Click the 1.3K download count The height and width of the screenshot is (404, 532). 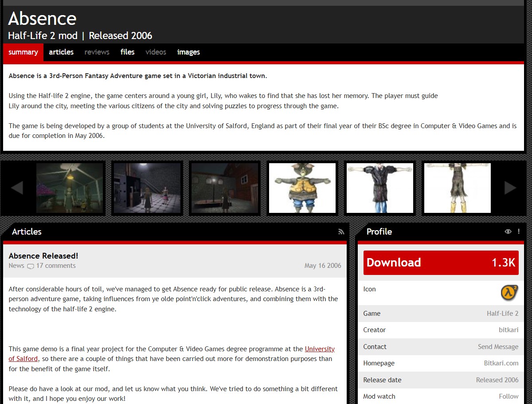click(x=503, y=263)
